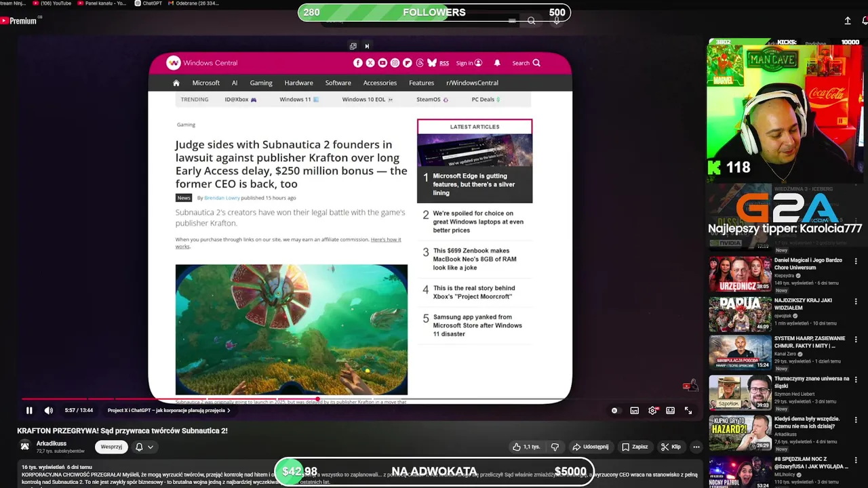Open the r/WindowsCentral nav item
The height and width of the screenshot is (488, 868).
pos(472,83)
